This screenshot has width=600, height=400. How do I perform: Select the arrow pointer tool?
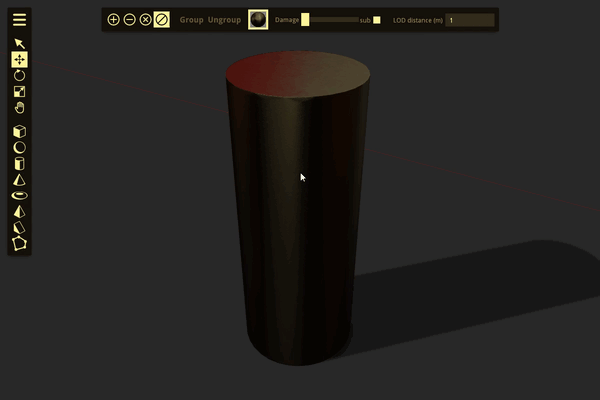coord(20,43)
